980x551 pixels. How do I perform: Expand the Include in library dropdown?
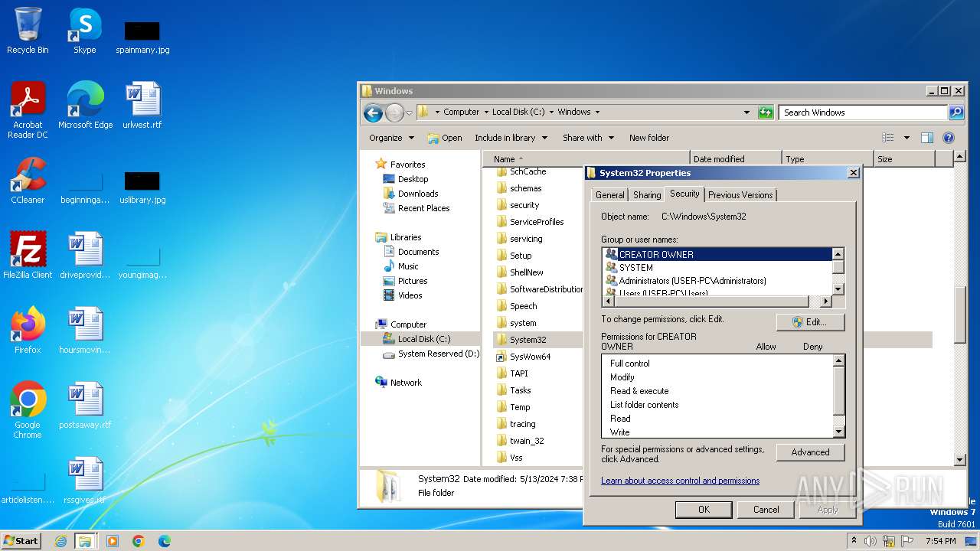pyautogui.click(x=511, y=138)
